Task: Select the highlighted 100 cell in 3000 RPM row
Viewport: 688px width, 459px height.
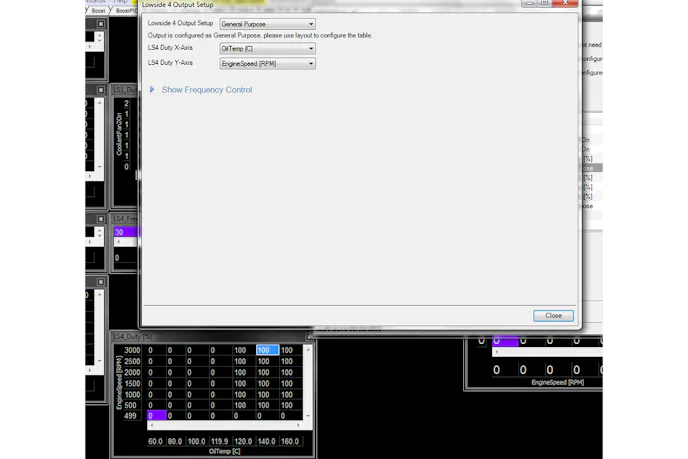Action: pos(267,350)
